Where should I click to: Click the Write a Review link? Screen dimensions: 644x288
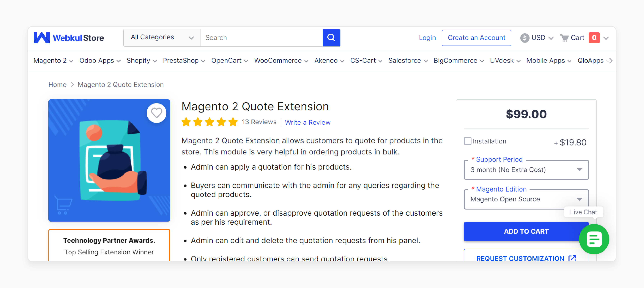307,122
